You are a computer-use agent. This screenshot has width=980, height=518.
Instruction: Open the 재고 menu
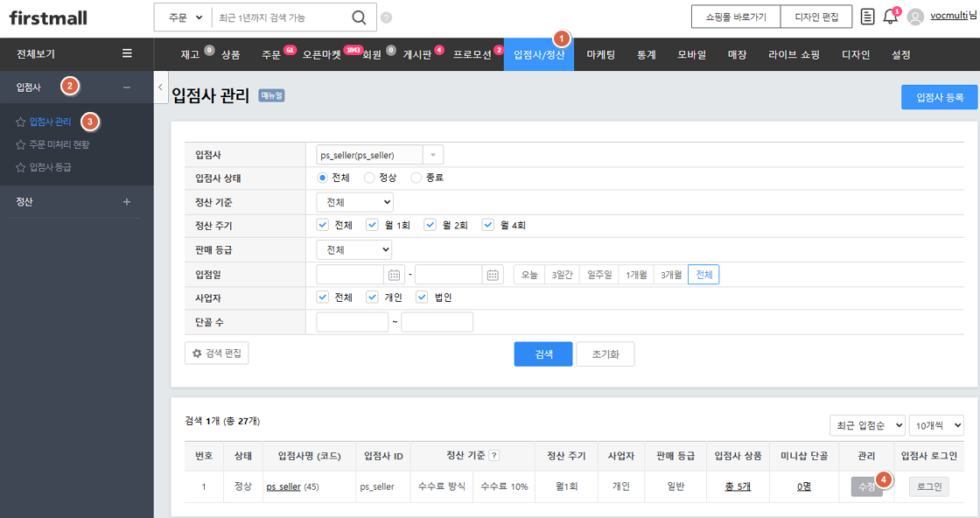pos(190,54)
